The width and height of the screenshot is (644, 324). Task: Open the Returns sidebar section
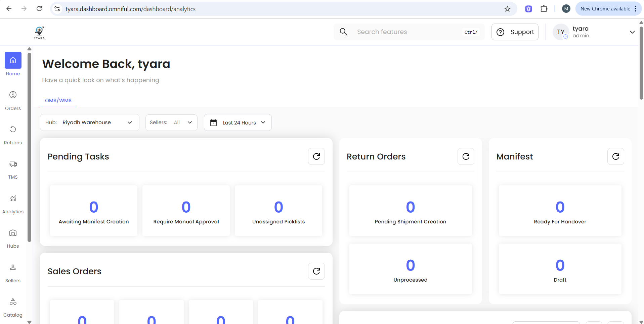pos(13,135)
